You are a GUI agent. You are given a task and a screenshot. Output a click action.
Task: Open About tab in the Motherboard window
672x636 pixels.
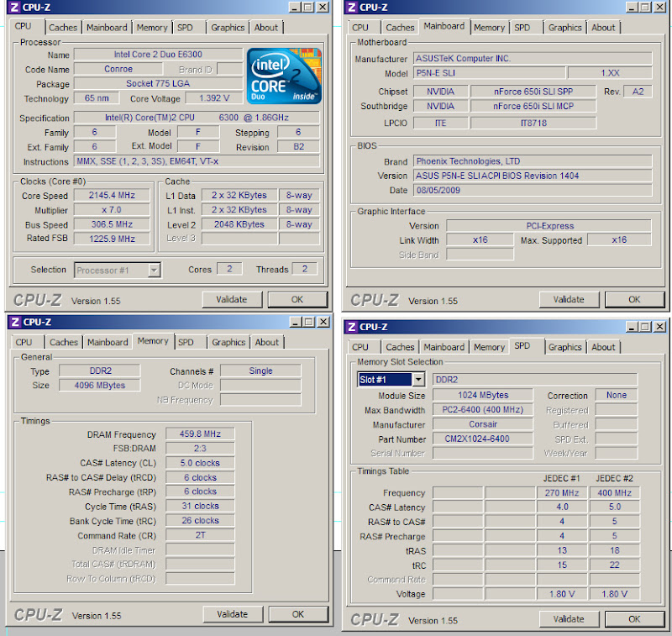(x=603, y=28)
